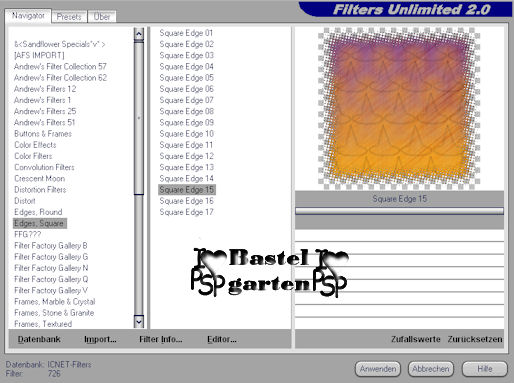514x383 pixels.
Task: Select Square Edge 16 filter
Action: pos(186,201)
